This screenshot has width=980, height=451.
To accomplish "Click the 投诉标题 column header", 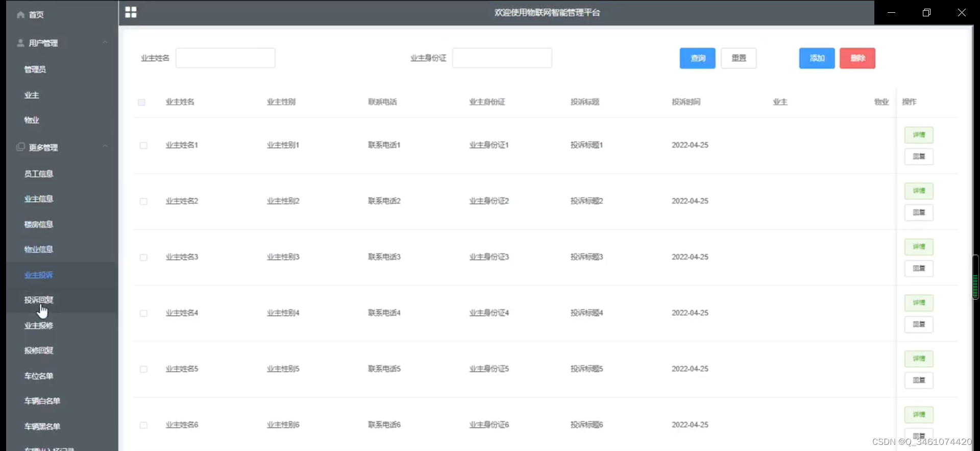I will click(585, 102).
